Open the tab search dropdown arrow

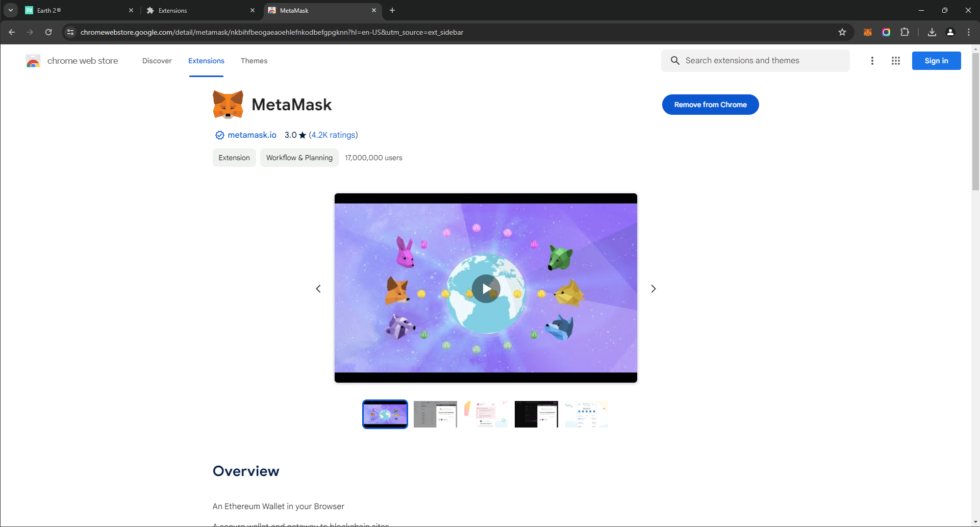(x=10, y=10)
